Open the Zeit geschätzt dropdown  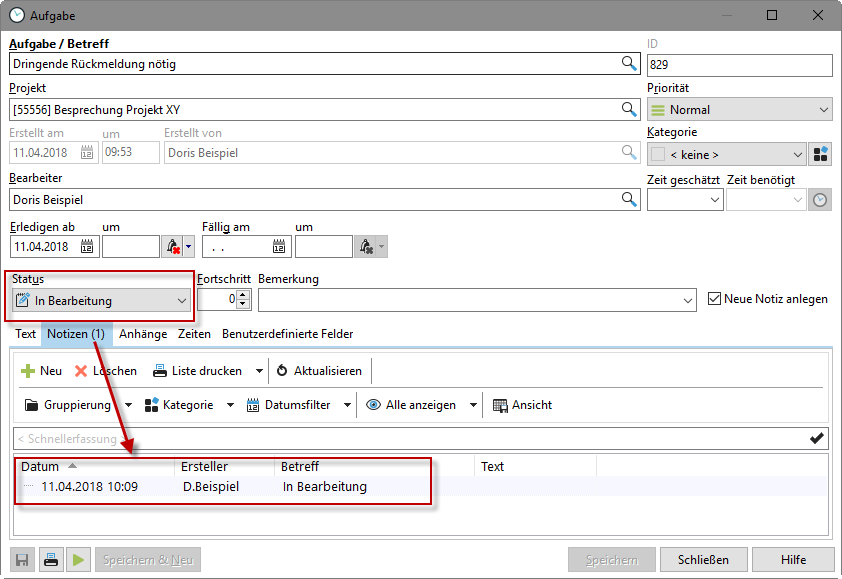pos(714,200)
